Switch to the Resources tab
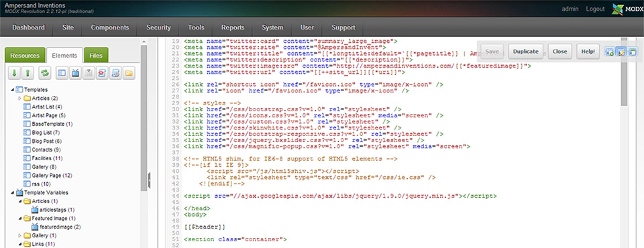This screenshot has height=248, width=644. tap(25, 56)
